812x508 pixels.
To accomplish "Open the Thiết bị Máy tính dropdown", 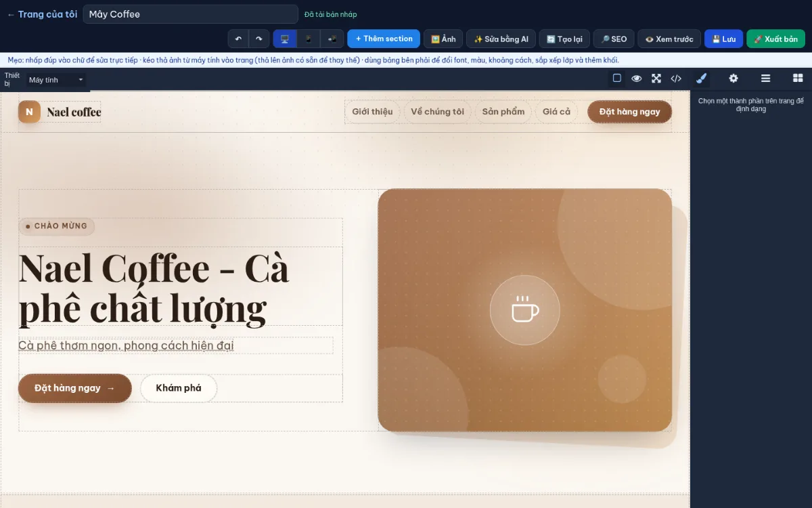I will (57, 80).
